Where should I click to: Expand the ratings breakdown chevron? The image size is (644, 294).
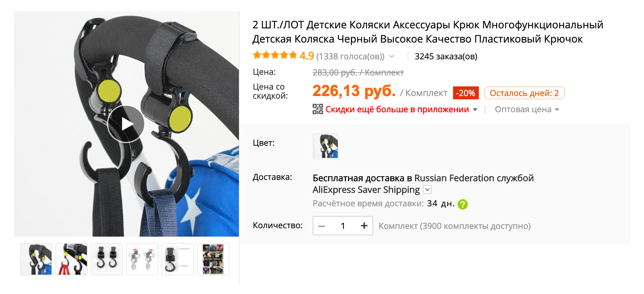392,56
